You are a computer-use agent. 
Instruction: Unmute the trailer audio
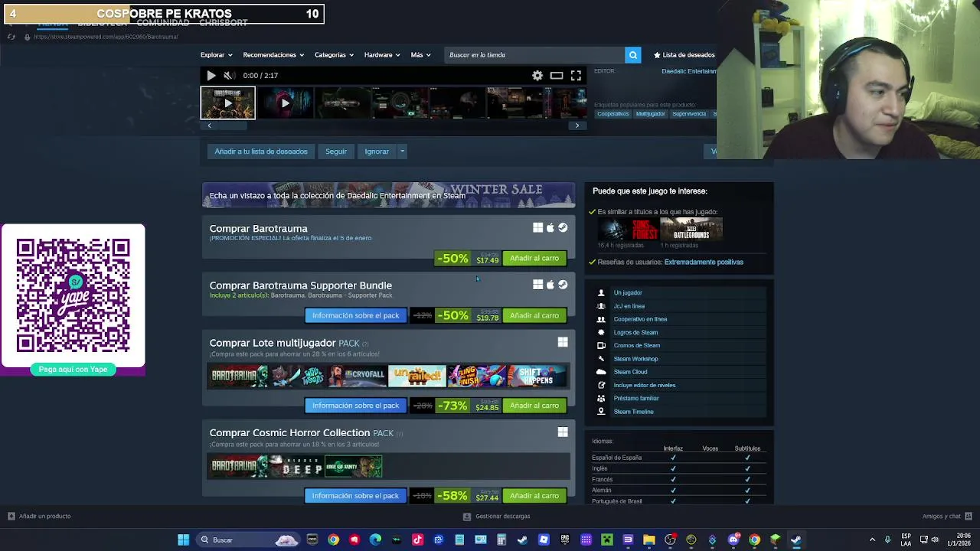[229, 75]
